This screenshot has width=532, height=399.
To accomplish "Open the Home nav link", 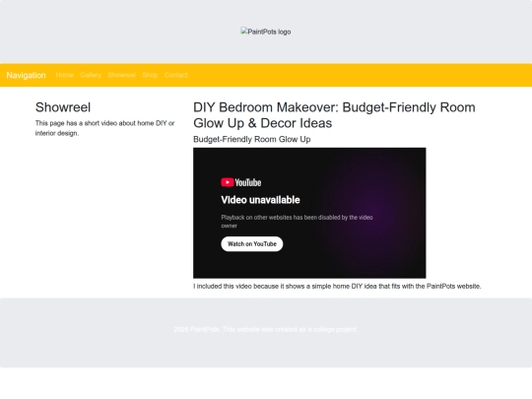I will 64,75.
